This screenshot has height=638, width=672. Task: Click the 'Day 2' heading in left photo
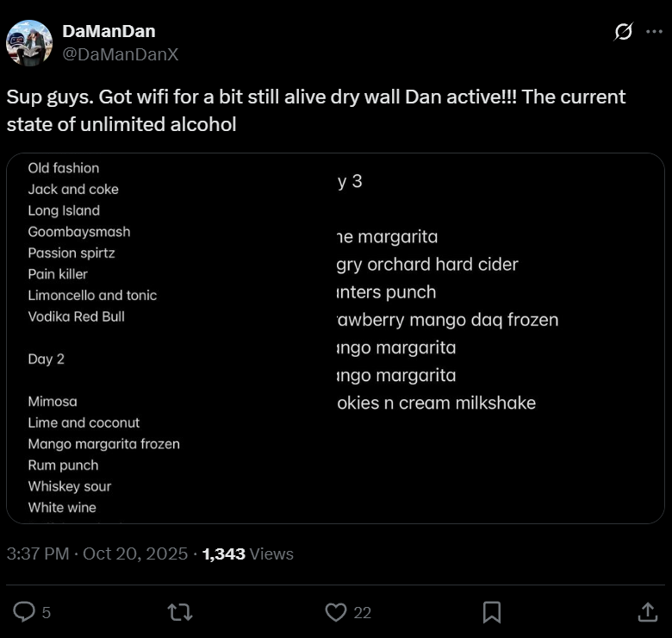click(47, 359)
